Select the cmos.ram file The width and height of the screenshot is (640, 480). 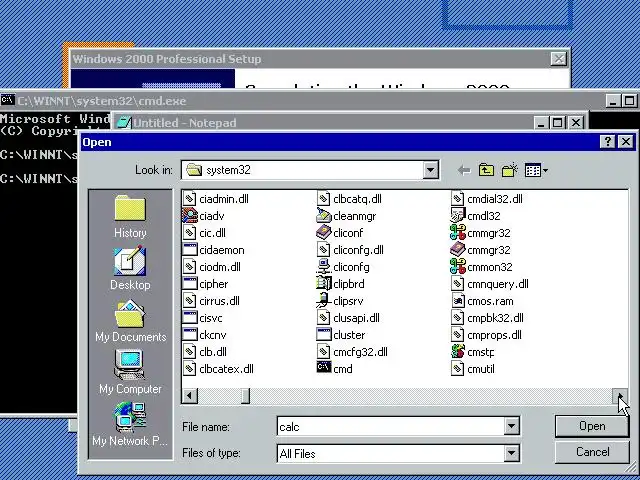(x=482, y=301)
